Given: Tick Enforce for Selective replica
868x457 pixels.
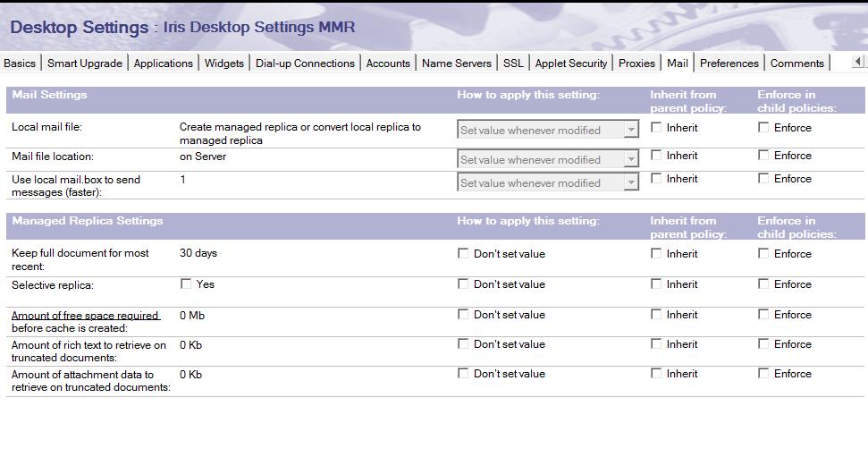Looking at the screenshot, I should 763,284.
